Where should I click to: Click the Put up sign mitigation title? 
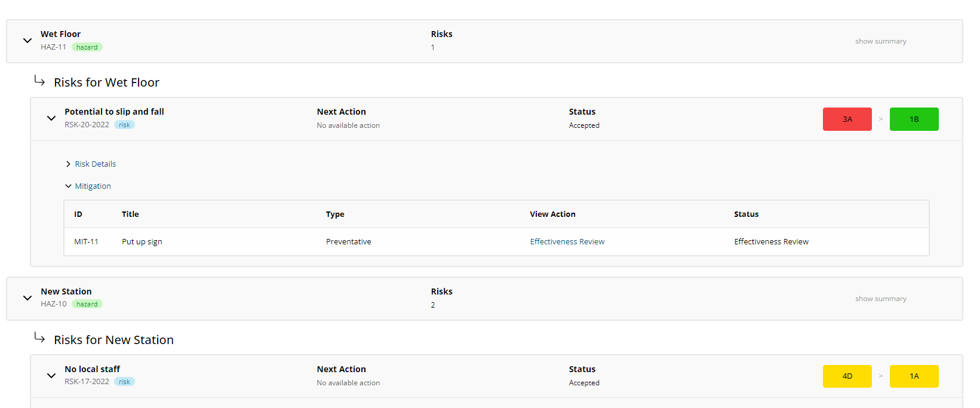point(142,242)
